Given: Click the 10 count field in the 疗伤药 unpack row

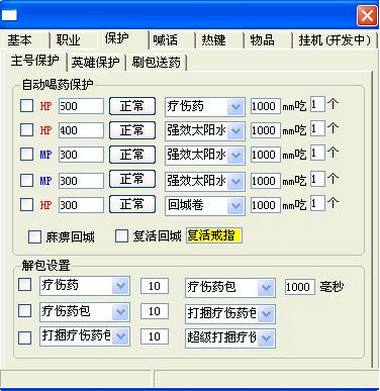Looking at the screenshot, I should 154,286.
